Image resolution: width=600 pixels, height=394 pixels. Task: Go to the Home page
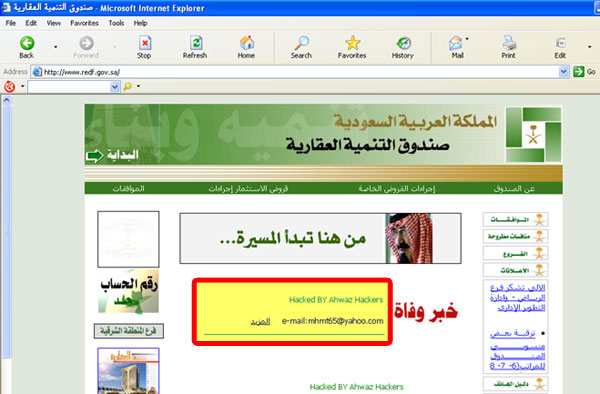coord(246,47)
